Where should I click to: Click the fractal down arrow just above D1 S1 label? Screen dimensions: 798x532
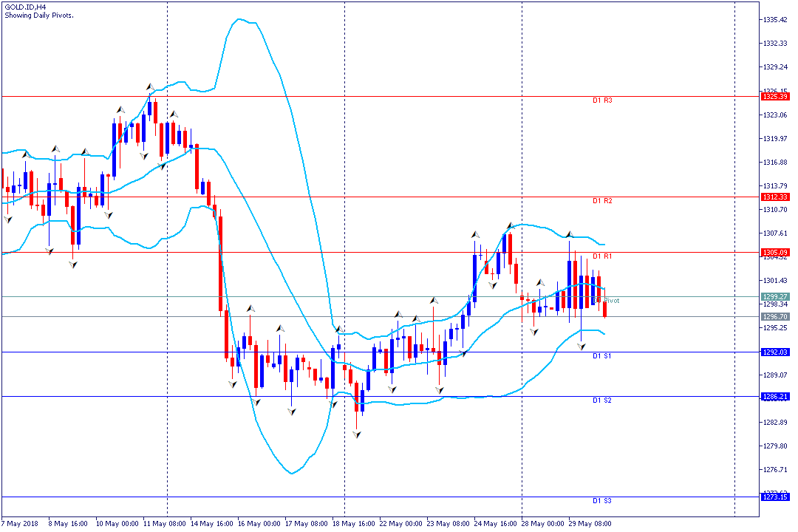tap(582, 347)
